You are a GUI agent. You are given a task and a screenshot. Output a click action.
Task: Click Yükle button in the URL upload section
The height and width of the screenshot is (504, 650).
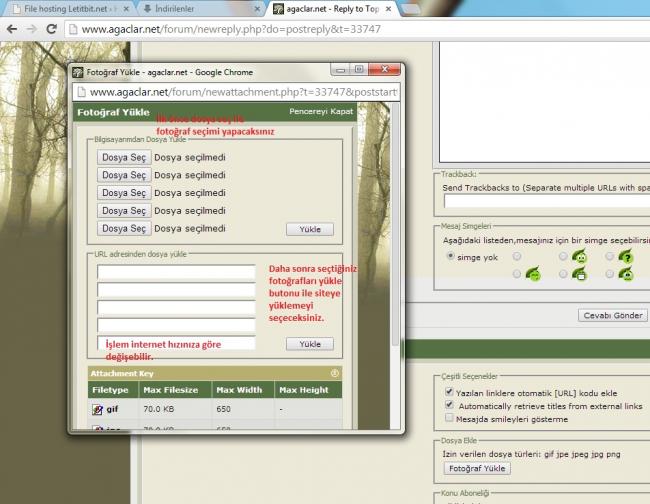pos(310,344)
